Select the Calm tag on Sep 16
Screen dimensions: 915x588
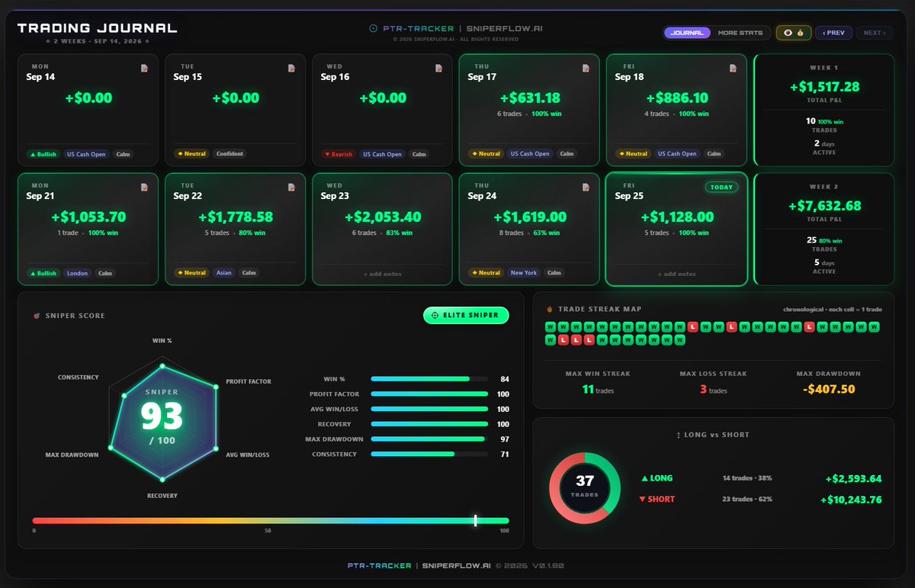click(x=419, y=154)
